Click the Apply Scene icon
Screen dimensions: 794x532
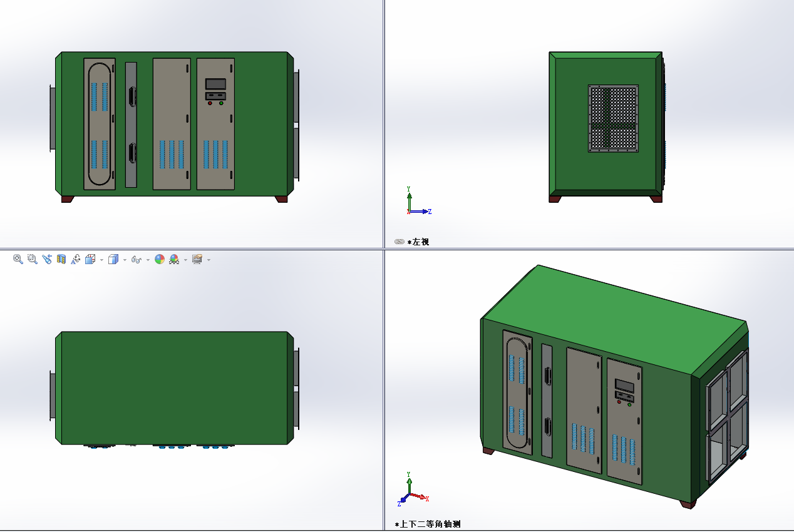(x=174, y=259)
